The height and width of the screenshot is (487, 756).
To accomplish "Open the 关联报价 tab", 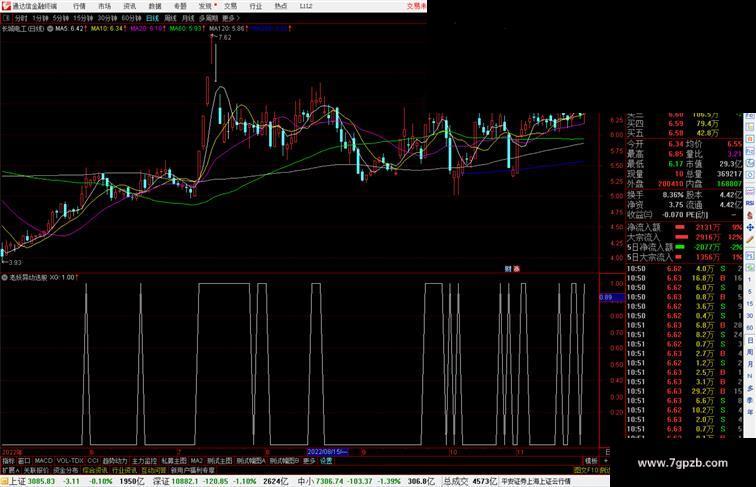I will click(x=36, y=470).
